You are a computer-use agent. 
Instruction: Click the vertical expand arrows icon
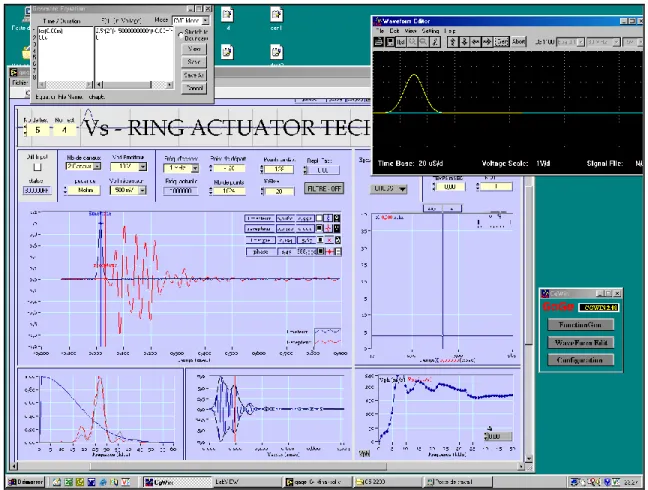453,42
